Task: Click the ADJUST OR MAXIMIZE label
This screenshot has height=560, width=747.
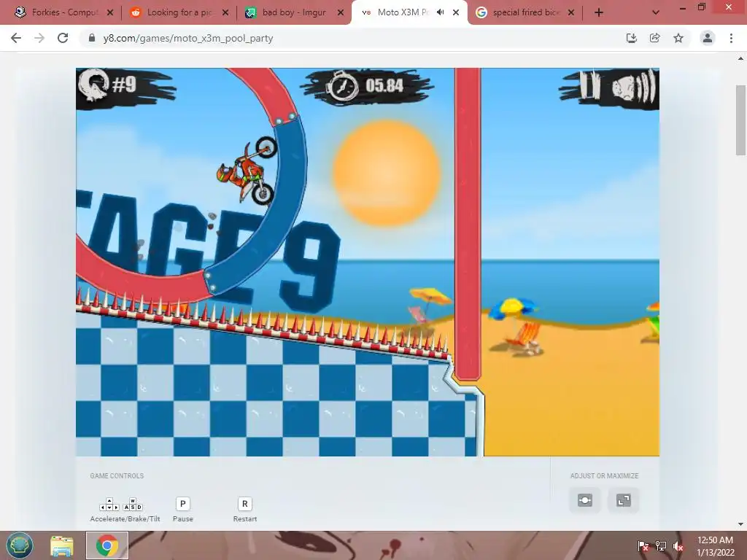Action: [x=604, y=475]
